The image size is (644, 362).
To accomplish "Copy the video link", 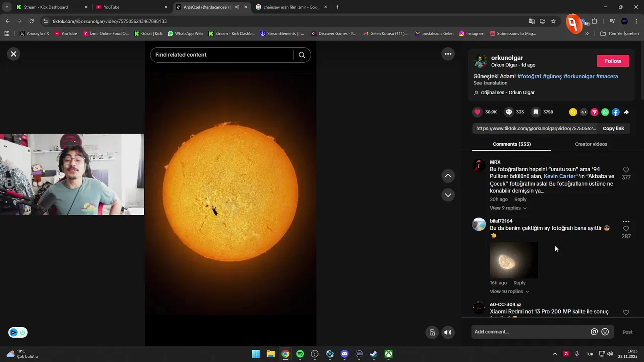I will pos(613,128).
